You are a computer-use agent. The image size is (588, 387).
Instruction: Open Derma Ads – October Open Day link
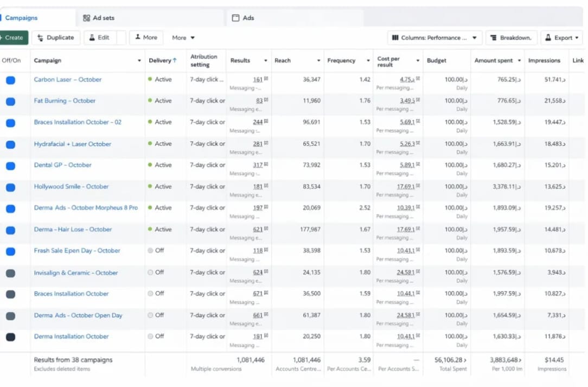(x=78, y=316)
